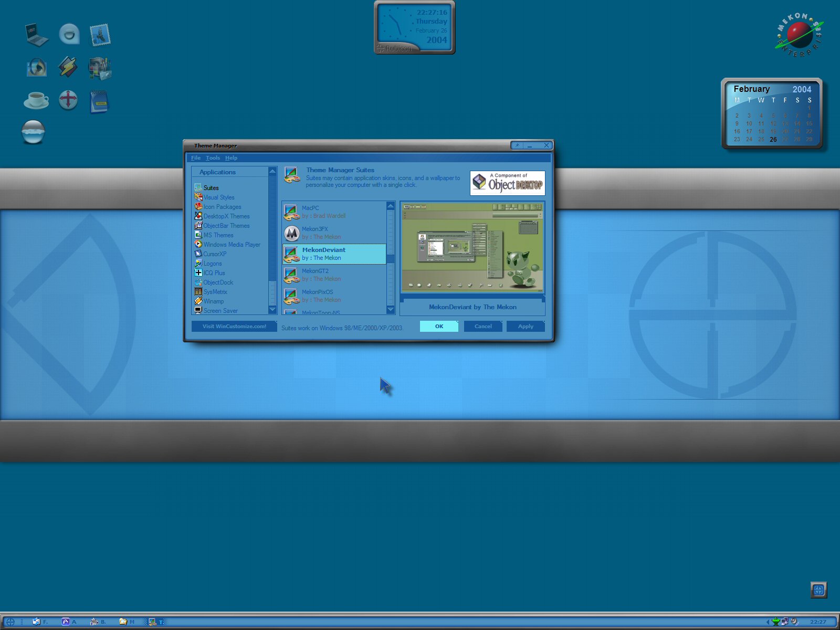The width and height of the screenshot is (840, 630).
Task: Select the Logons category
Action: click(x=213, y=264)
